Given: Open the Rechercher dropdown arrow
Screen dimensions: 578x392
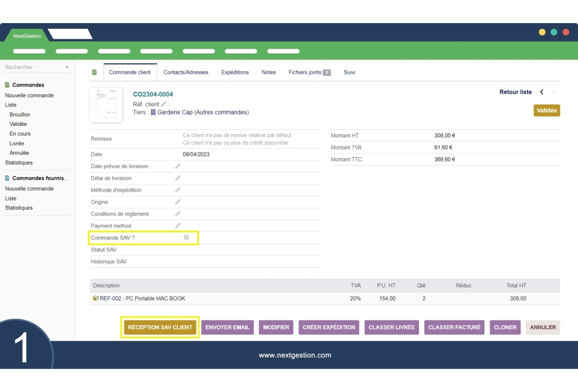Looking at the screenshot, I should (x=66, y=68).
